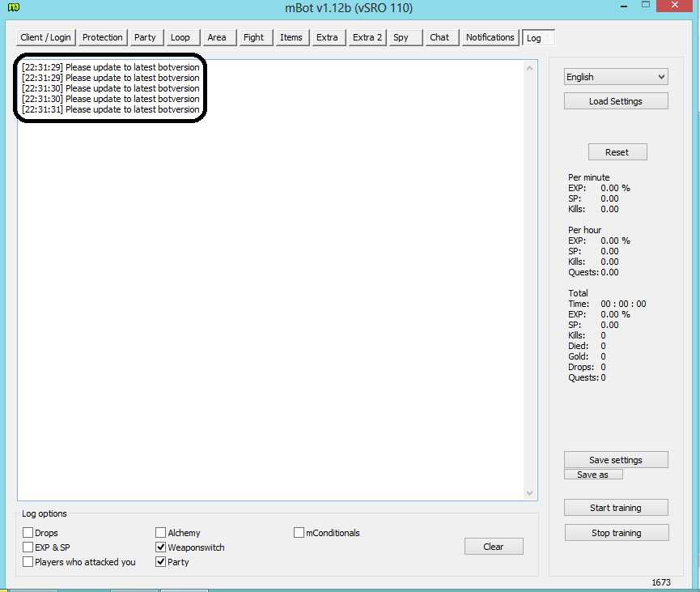
Task: Click Stop training
Action: point(617,533)
